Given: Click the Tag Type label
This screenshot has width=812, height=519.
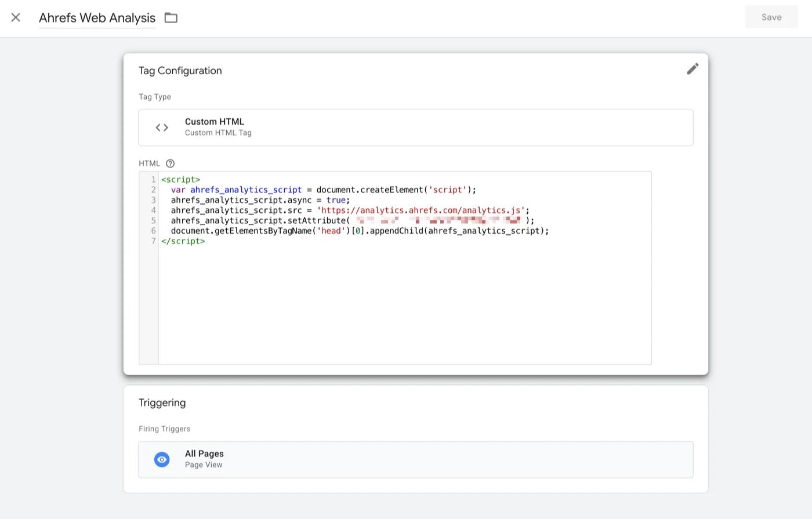Looking at the screenshot, I should click(155, 97).
